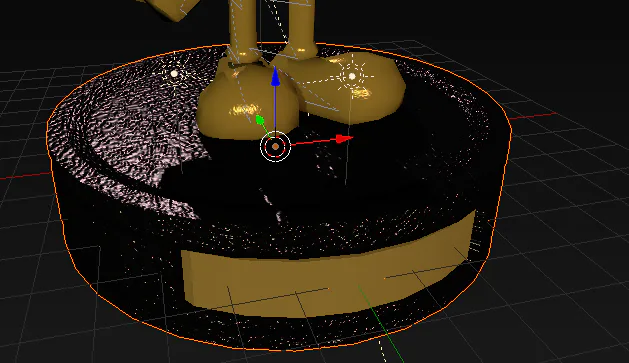Screen dimensions: 629x363
Task: Click the orange origin dot inside gizmo
Action: tap(275, 147)
